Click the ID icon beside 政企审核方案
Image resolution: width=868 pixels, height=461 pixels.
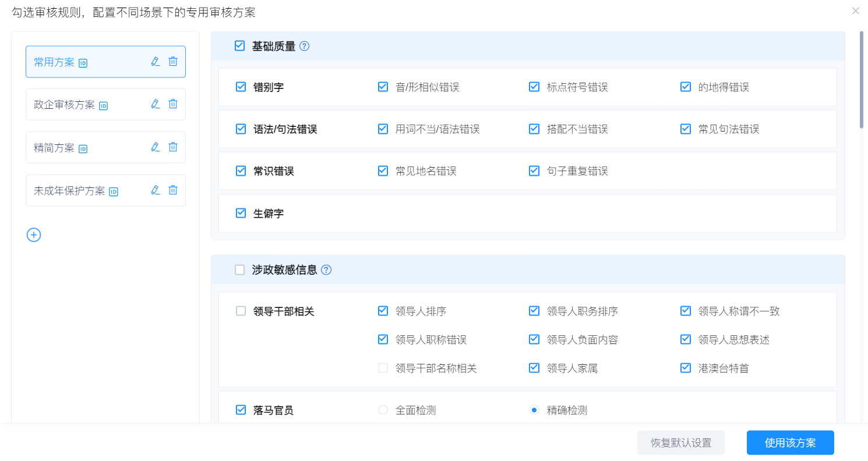point(103,105)
